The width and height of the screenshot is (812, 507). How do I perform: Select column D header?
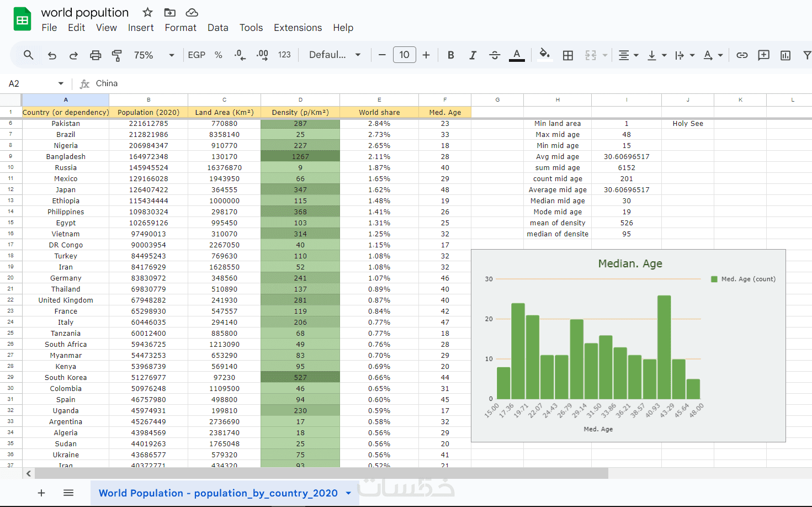coord(300,99)
